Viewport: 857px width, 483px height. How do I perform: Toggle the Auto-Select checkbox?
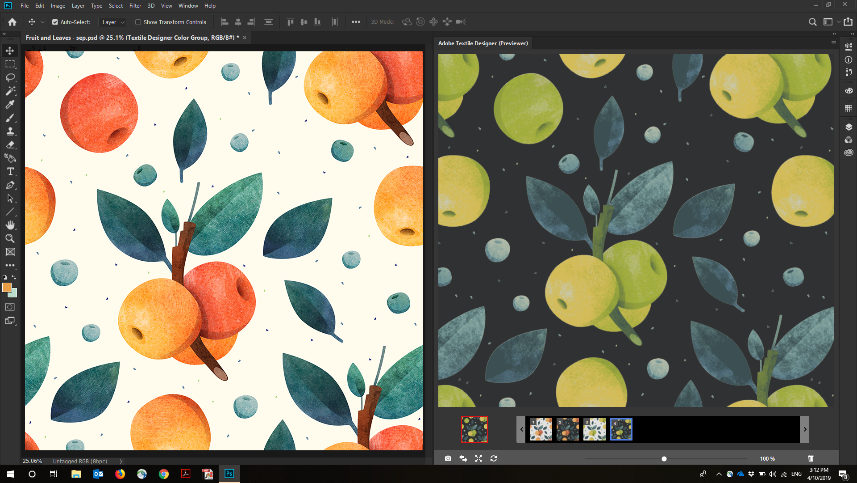click(54, 21)
